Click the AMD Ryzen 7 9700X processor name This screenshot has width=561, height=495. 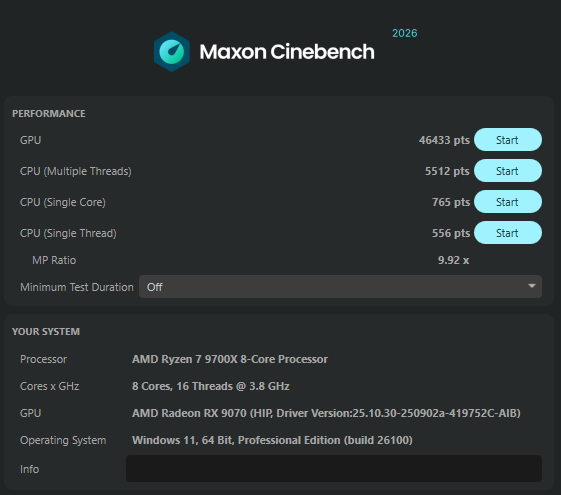[x=230, y=359]
